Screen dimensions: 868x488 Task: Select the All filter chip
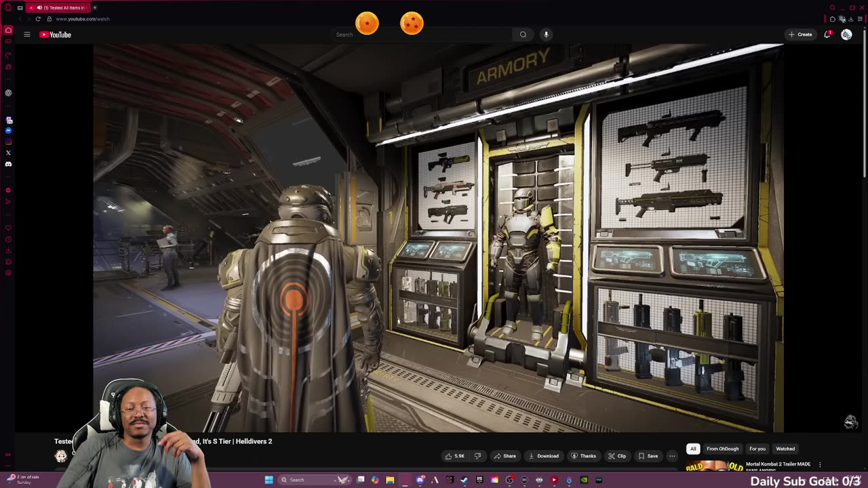(692, 449)
